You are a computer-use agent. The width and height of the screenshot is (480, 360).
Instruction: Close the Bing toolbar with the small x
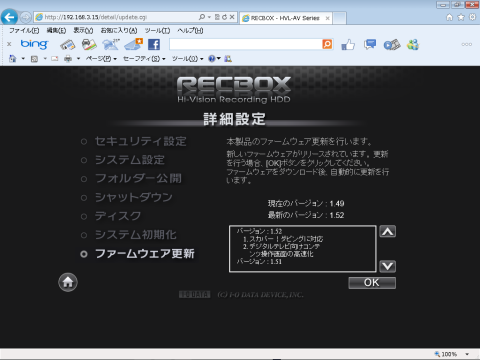click(x=9, y=44)
